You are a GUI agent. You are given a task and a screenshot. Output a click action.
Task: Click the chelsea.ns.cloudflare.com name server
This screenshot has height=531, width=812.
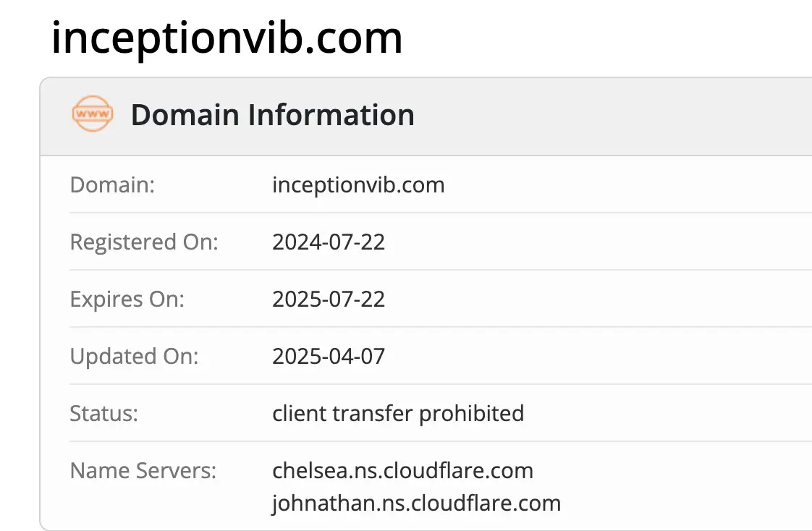tap(402, 471)
